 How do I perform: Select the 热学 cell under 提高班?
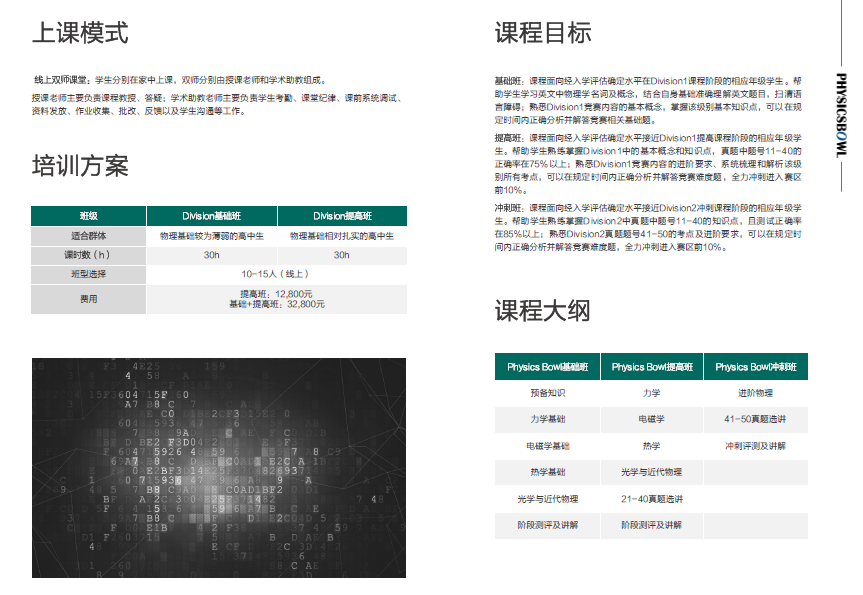click(x=652, y=446)
